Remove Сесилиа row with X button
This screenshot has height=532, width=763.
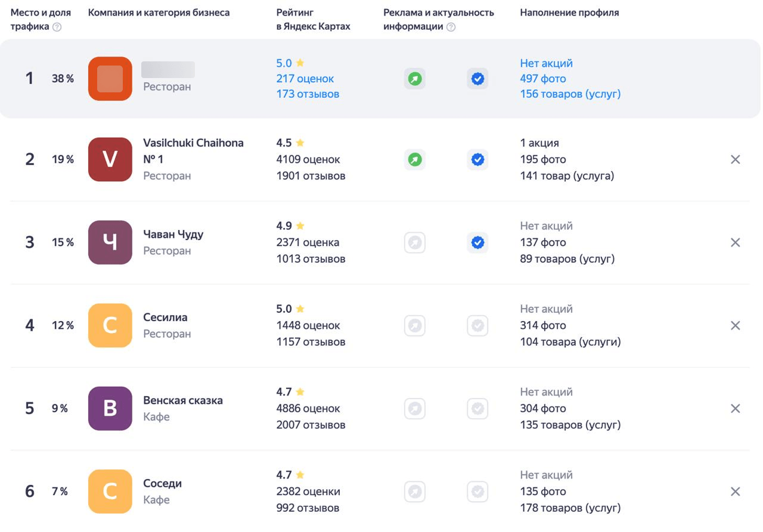[x=736, y=326]
